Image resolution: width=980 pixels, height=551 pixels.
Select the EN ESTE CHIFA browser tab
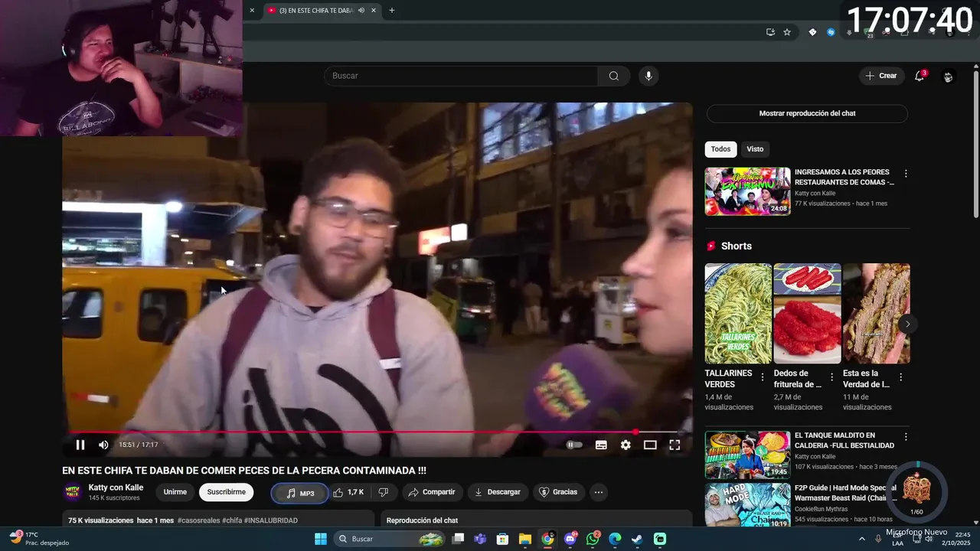coord(315,11)
